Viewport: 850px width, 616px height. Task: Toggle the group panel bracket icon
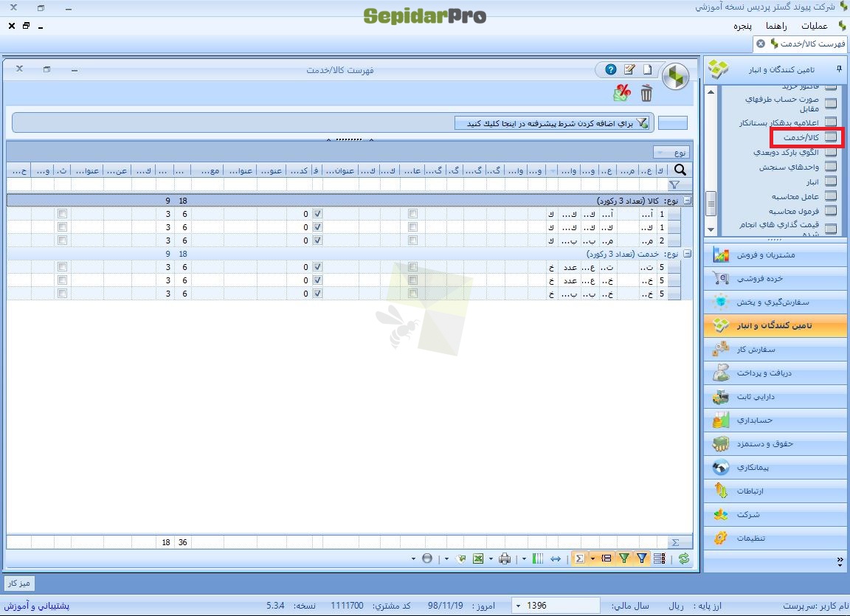(607, 558)
